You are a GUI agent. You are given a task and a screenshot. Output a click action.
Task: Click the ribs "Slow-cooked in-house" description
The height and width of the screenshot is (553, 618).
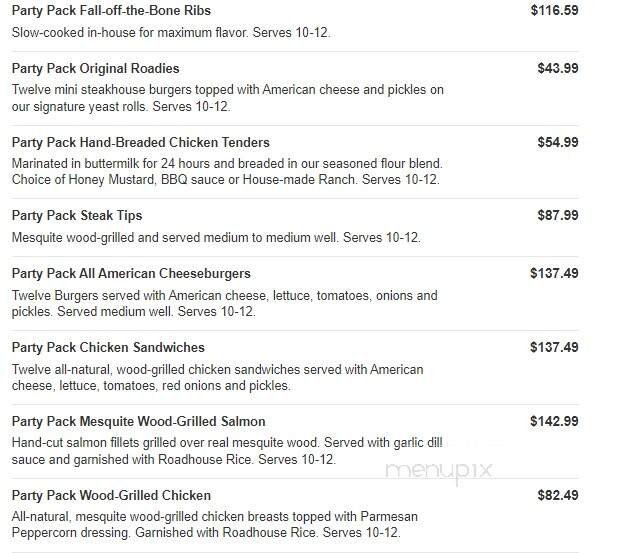tap(170, 33)
